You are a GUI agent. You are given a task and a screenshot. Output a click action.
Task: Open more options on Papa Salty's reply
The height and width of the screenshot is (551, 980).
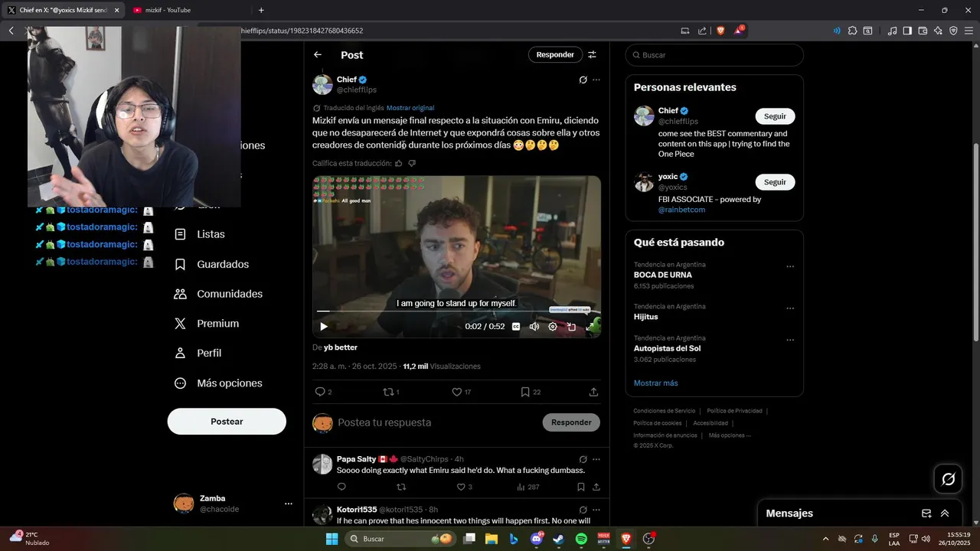point(596,459)
